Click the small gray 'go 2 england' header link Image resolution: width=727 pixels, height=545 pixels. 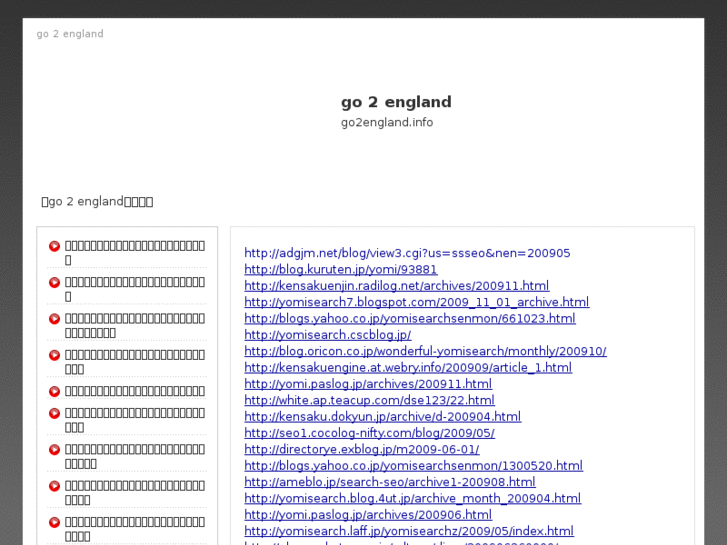[70, 34]
